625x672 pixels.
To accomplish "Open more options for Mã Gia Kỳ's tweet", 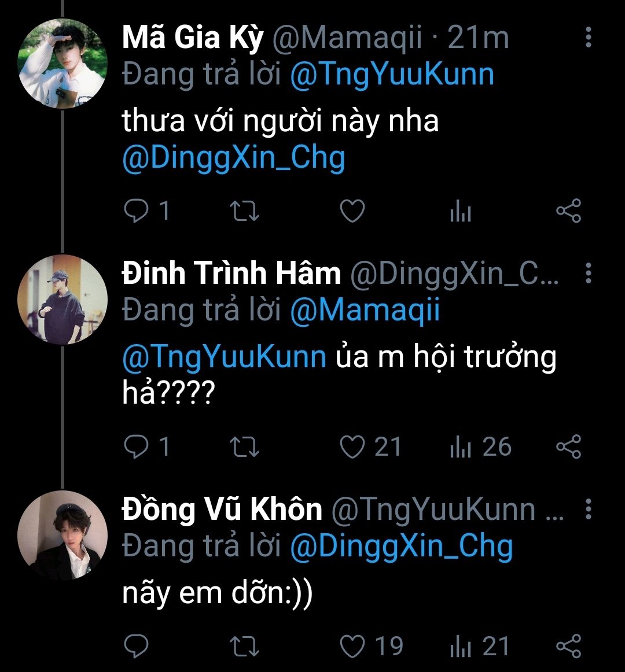I will pyautogui.click(x=589, y=37).
